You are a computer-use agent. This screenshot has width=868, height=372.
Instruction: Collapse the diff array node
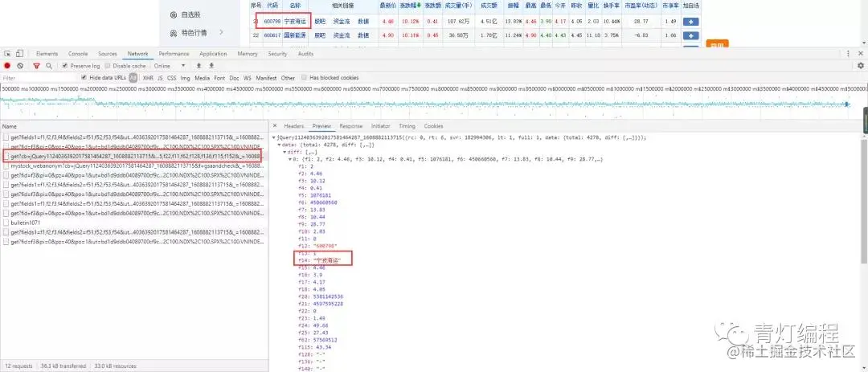tap(285, 152)
